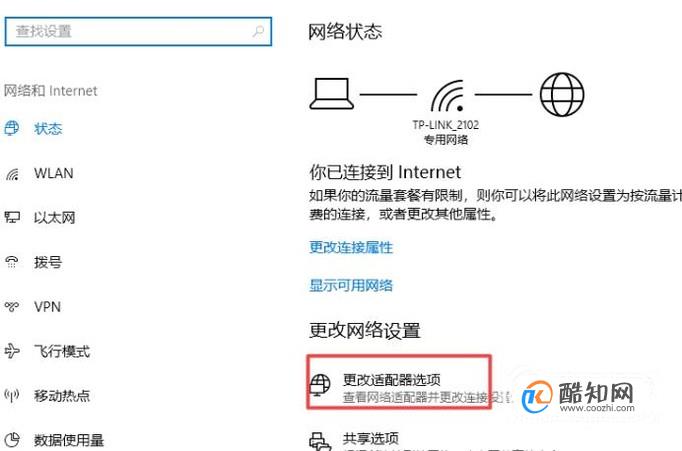682x451 pixels.
Task: Click the airplane mode icon
Action: point(12,351)
